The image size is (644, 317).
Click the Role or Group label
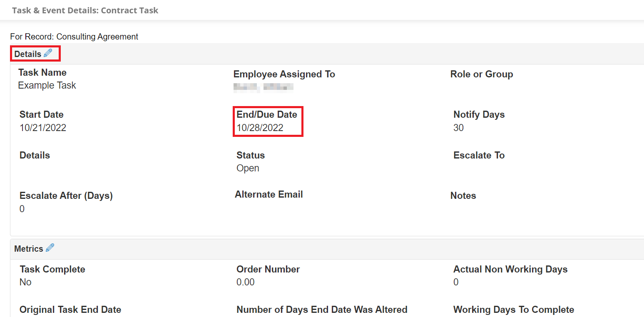482,74
